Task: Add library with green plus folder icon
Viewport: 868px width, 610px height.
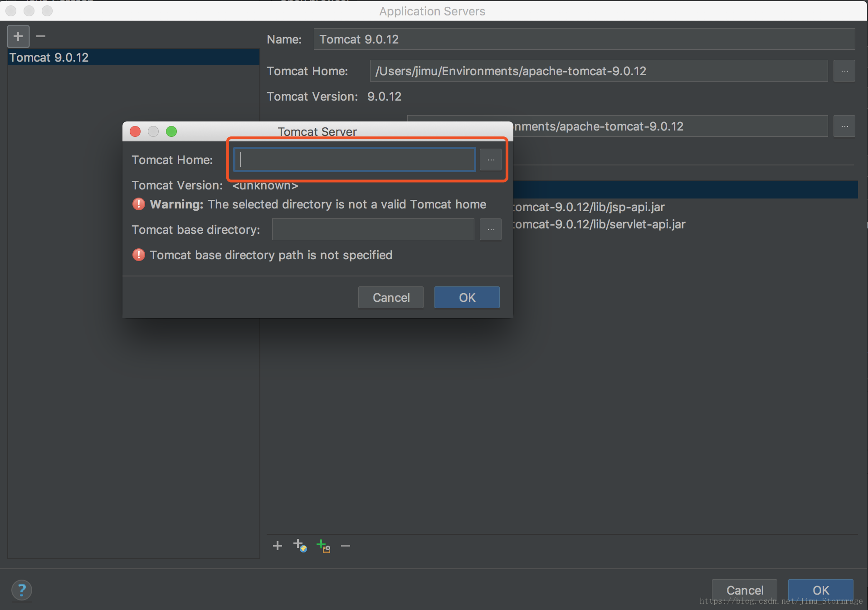Action: click(x=323, y=546)
